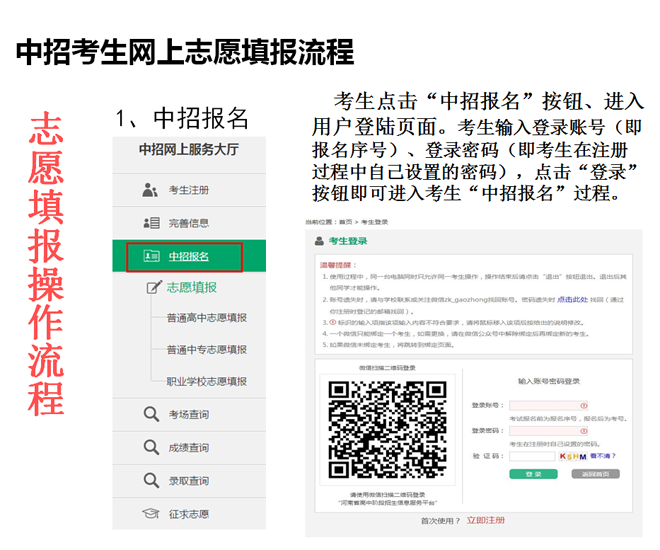660x550 pixels.
Task: Open the 普通中专志愿填报 submenu item
Action: tap(206, 350)
